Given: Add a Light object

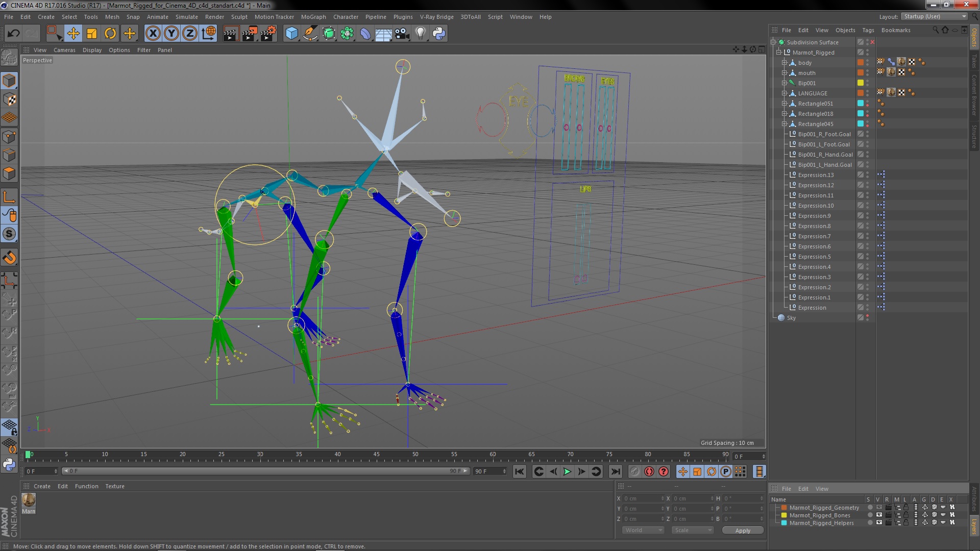Looking at the screenshot, I should click(x=420, y=34).
